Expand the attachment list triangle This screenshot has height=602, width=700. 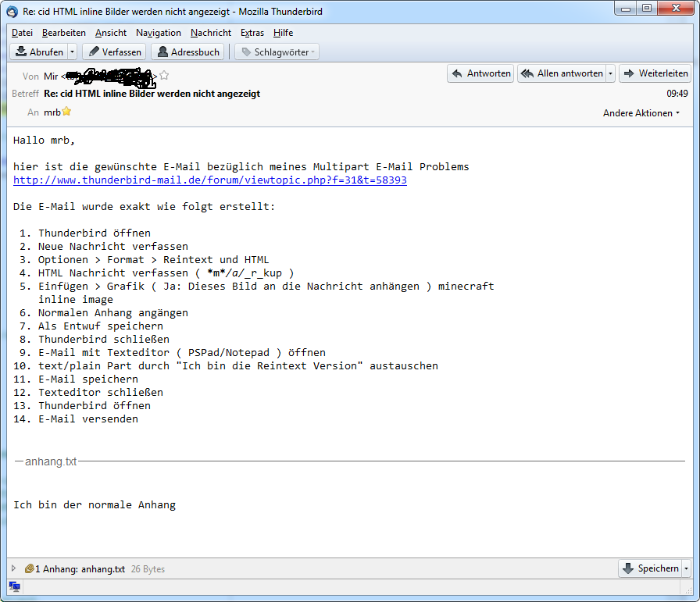13,568
